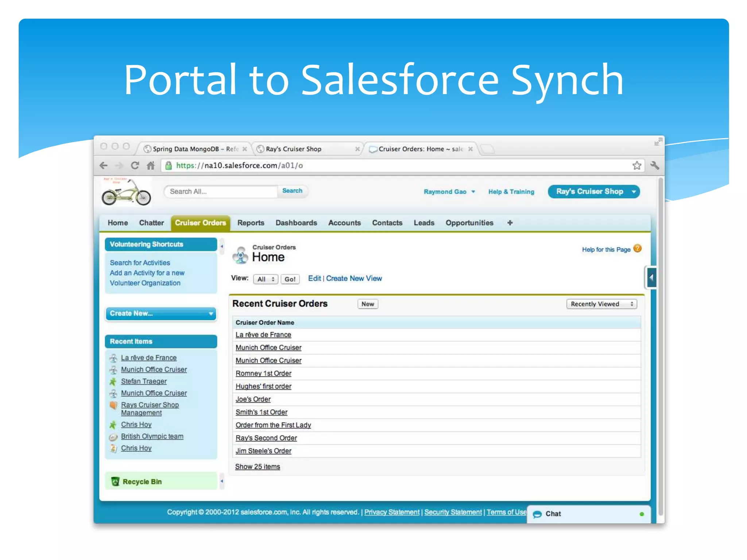Bookmark the page with the star icon
Viewport: 747px width, 560px height.
point(637,166)
